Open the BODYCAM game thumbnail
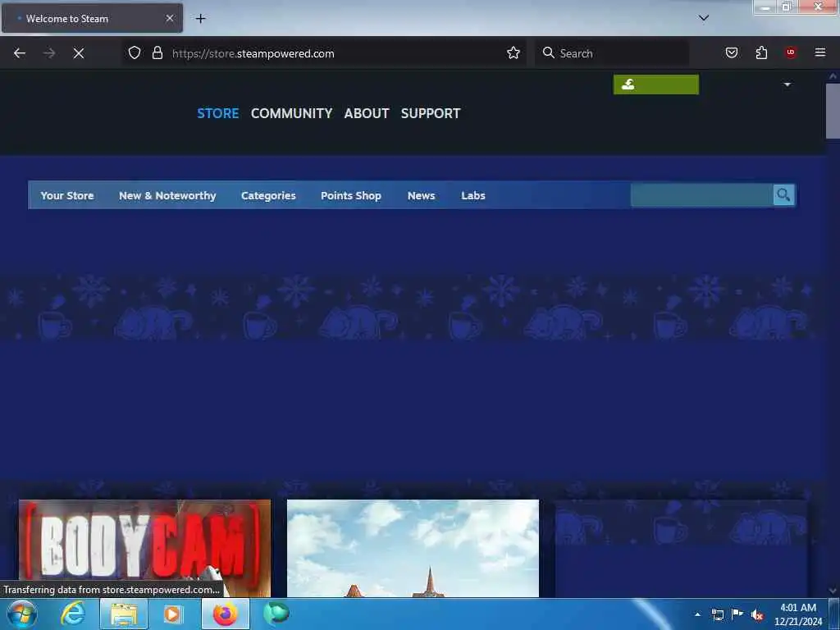 click(x=144, y=548)
